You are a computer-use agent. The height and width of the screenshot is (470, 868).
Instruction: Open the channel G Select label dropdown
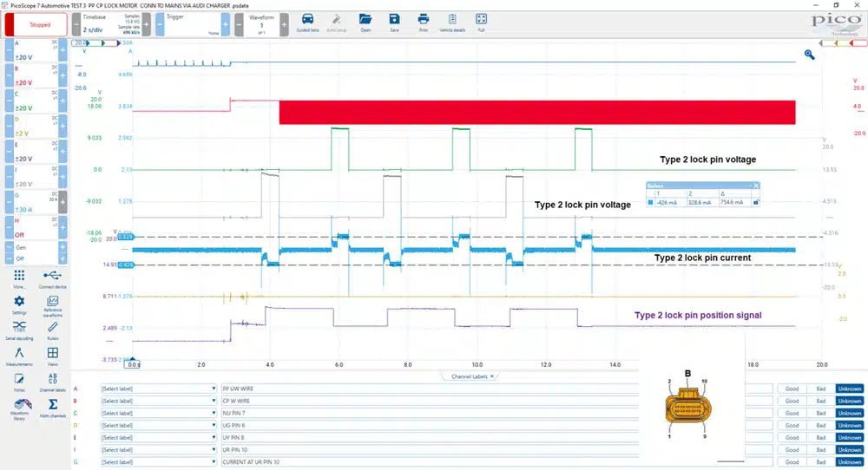(x=158, y=461)
